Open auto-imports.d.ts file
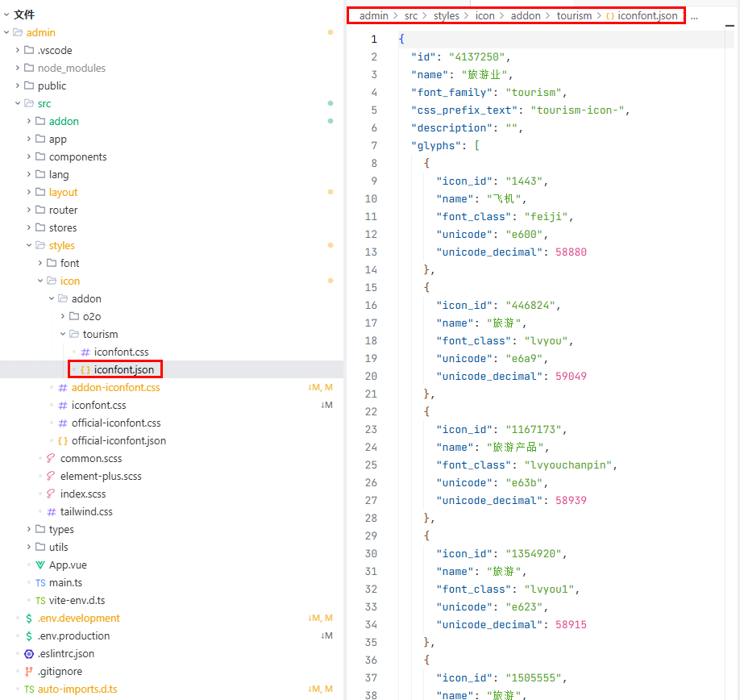 (77, 689)
